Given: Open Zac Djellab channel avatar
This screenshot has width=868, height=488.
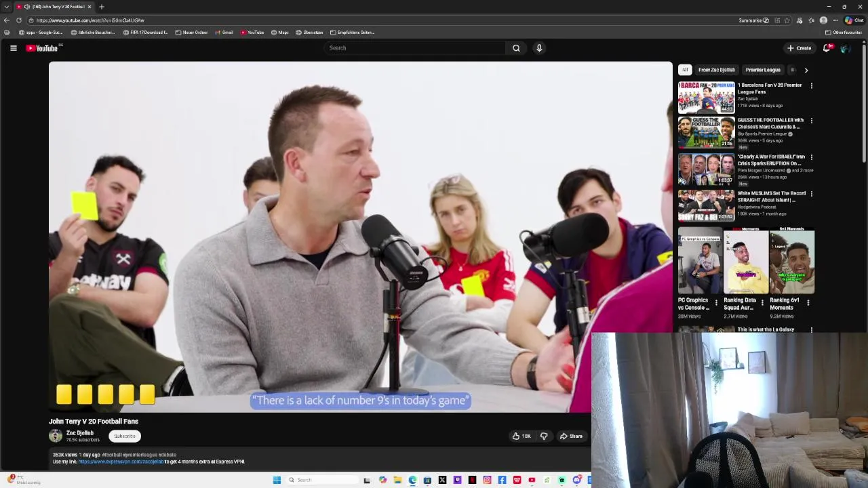Looking at the screenshot, I should (56, 436).
